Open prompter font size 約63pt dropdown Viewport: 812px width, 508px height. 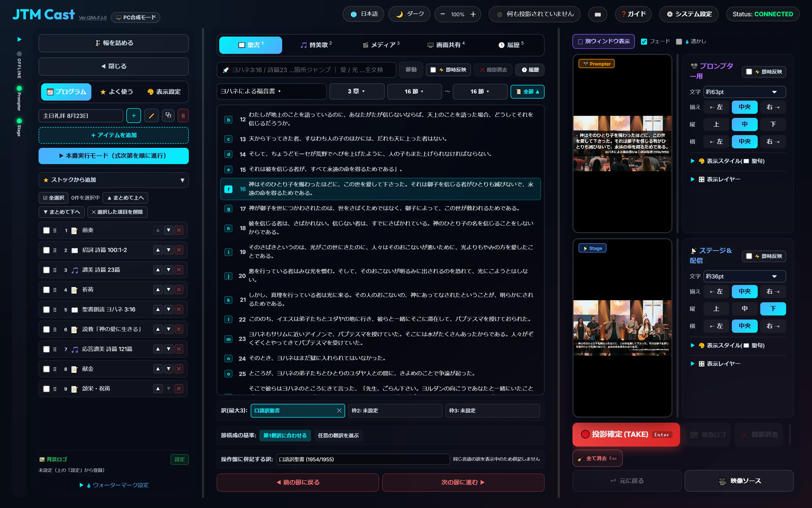(744, 92)
